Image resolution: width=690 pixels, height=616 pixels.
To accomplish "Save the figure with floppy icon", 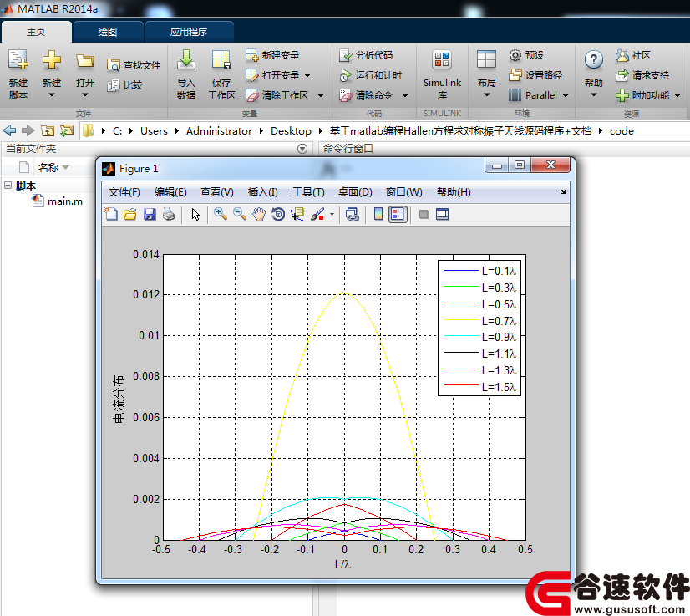I will [150, 215].
